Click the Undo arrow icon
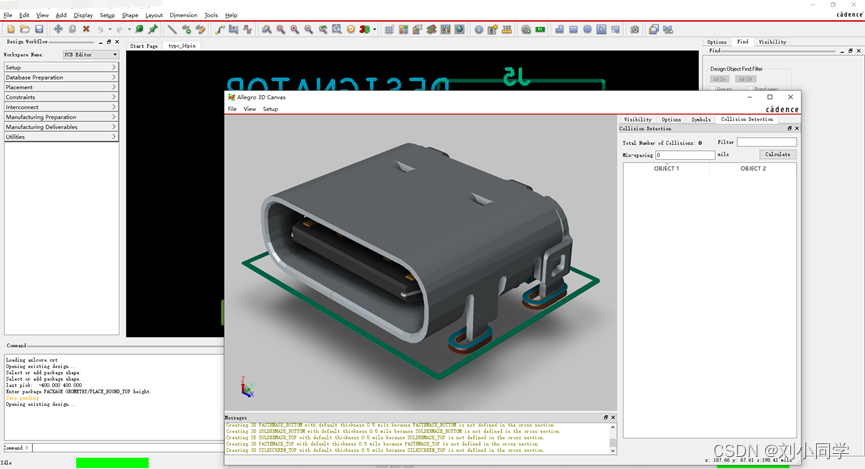Screen dimensions: 865x469 pyautogui.click(x=101, y=29)
